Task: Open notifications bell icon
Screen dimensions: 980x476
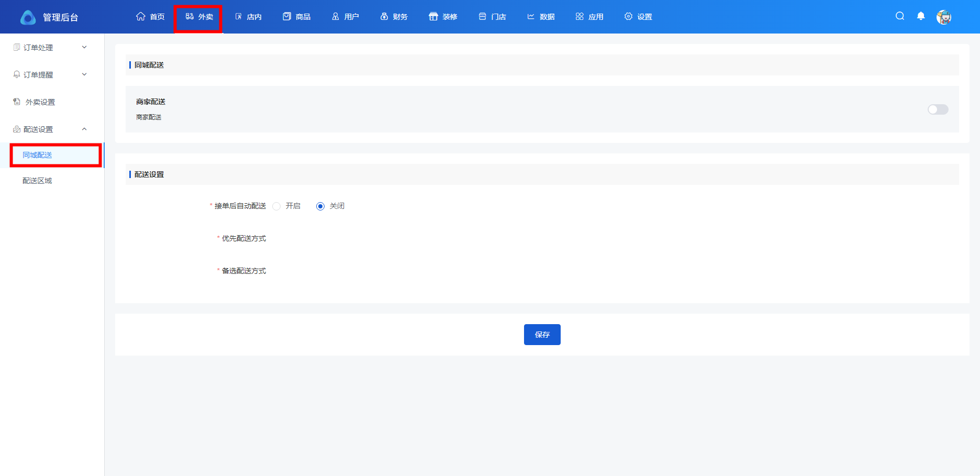Action: 921,16
